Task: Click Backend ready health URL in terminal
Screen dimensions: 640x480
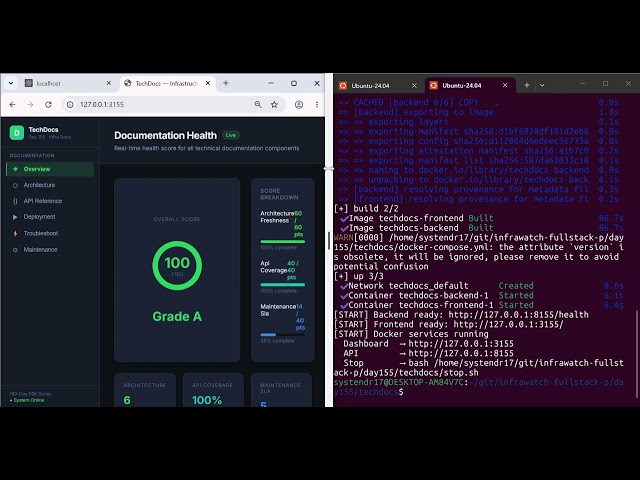Action: click(518, 315)
